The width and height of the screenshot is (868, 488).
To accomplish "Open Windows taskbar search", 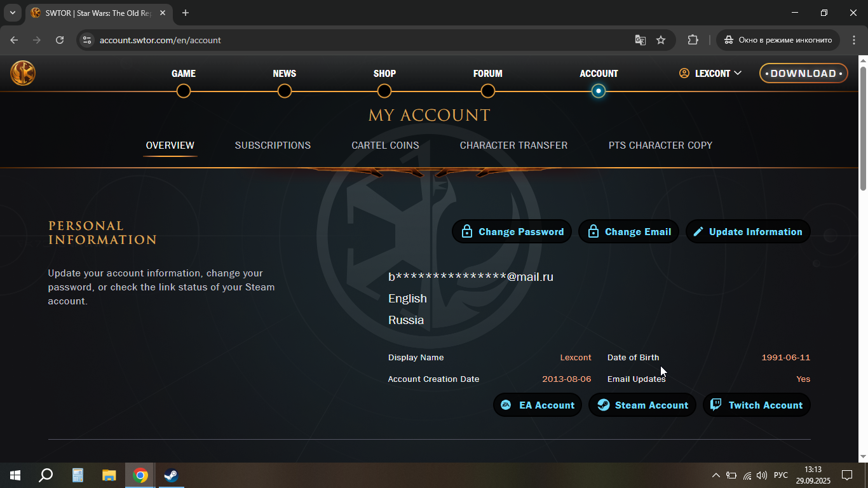I will pyautogui.click(x=46, y=475).
